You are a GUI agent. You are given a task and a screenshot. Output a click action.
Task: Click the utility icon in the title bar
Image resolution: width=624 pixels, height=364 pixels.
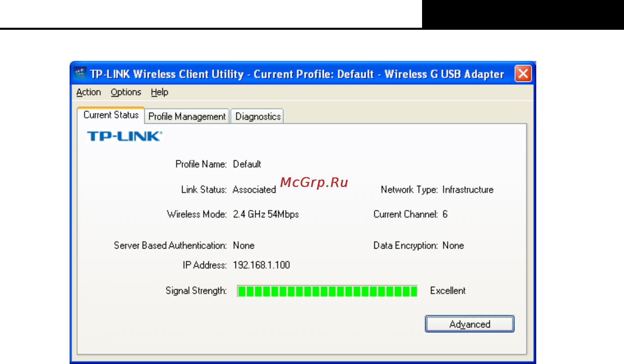(x=80, y=73)
